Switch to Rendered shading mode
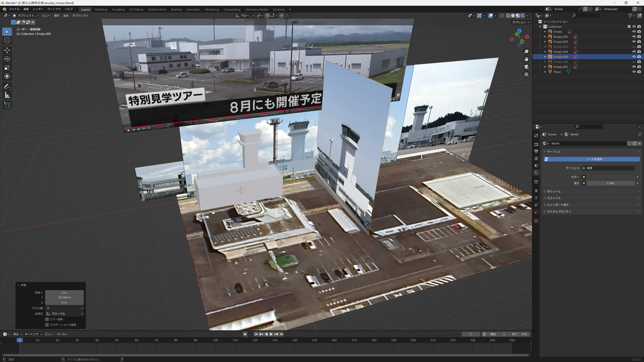The image size is (644, 362). click(x=523, y=15)
